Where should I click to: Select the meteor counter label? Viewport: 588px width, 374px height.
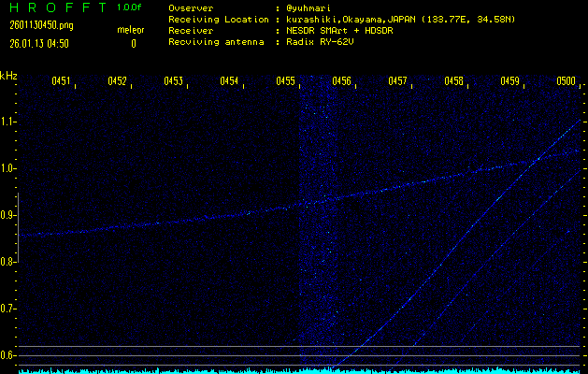130,30
